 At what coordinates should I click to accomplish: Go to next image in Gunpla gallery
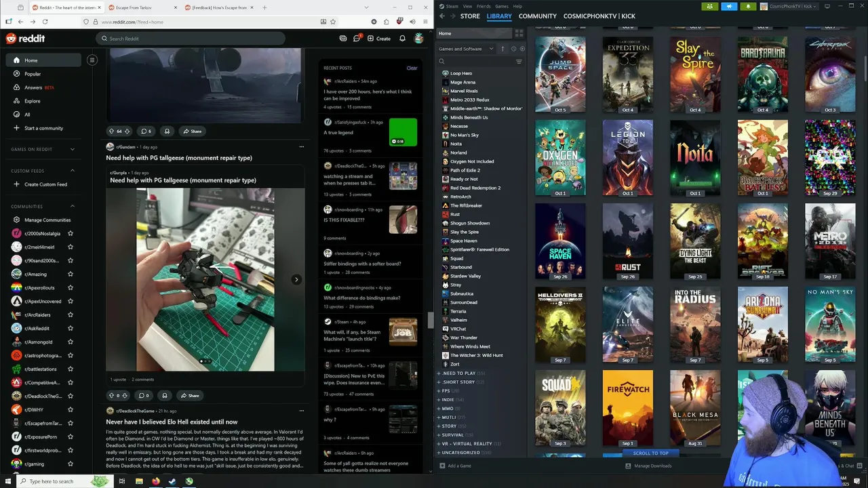click(x=296, y=279)
